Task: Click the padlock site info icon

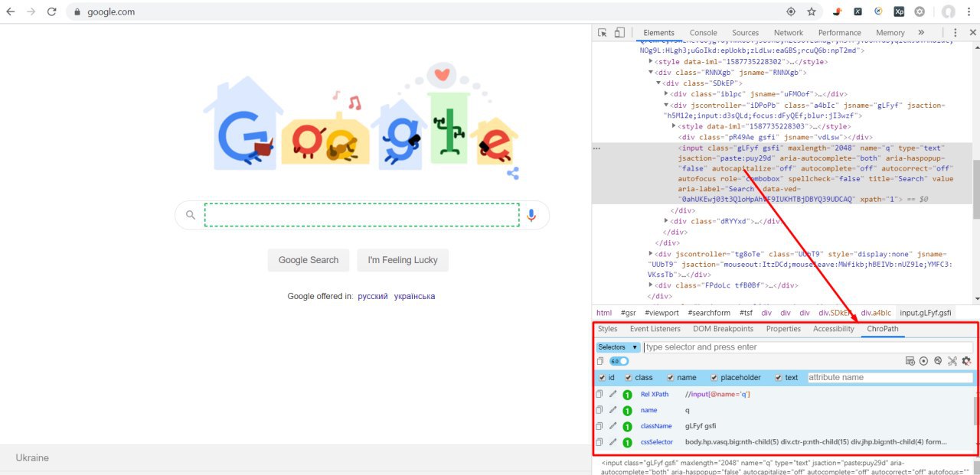Action: pyautogui.click(x=77, y=12)
